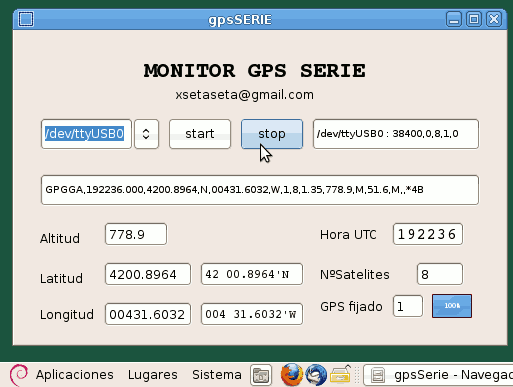The width and height of the screenshot is (513, 387).
Task: Open the Thunderbird mail globe icon
Action: [316, 375]
